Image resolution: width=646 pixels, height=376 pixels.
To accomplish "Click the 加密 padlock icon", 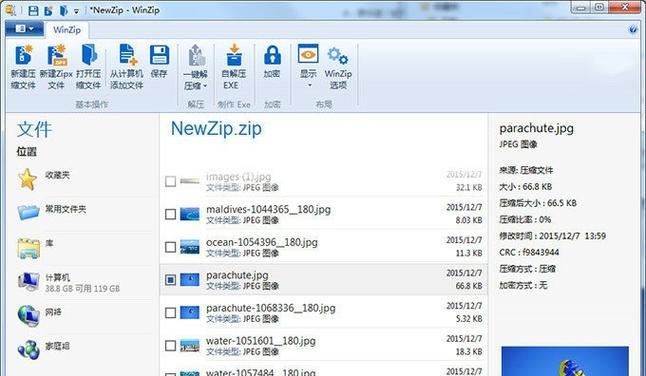I will coord(272,55).
